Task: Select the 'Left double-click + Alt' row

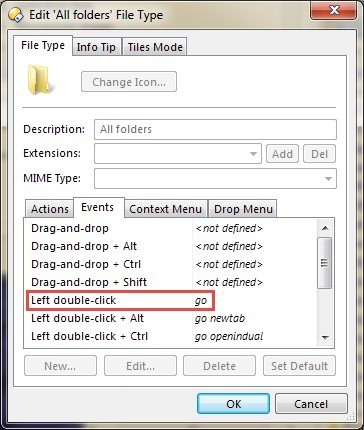Action: (171, 318)
